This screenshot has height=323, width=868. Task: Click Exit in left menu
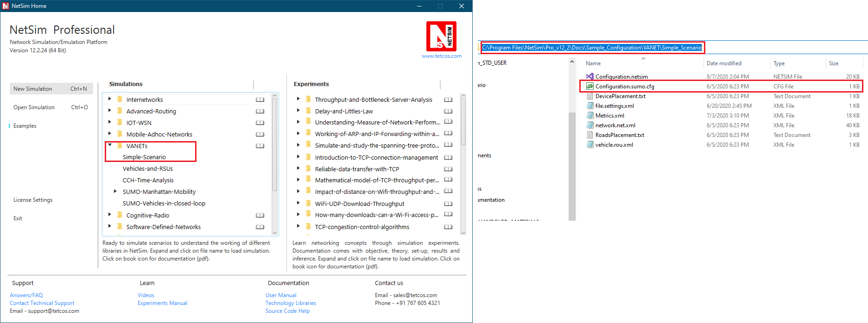18,218
